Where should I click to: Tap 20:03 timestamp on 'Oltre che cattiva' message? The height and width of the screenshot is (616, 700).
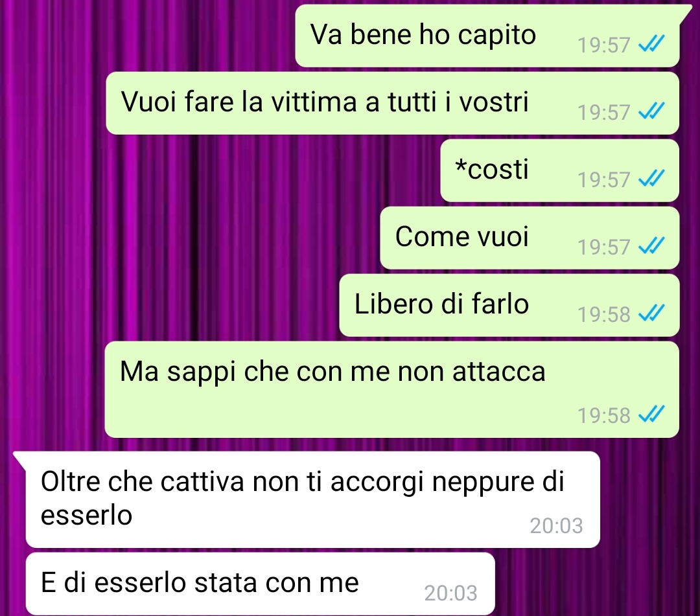pyautogui.click(x=556, y=526)
